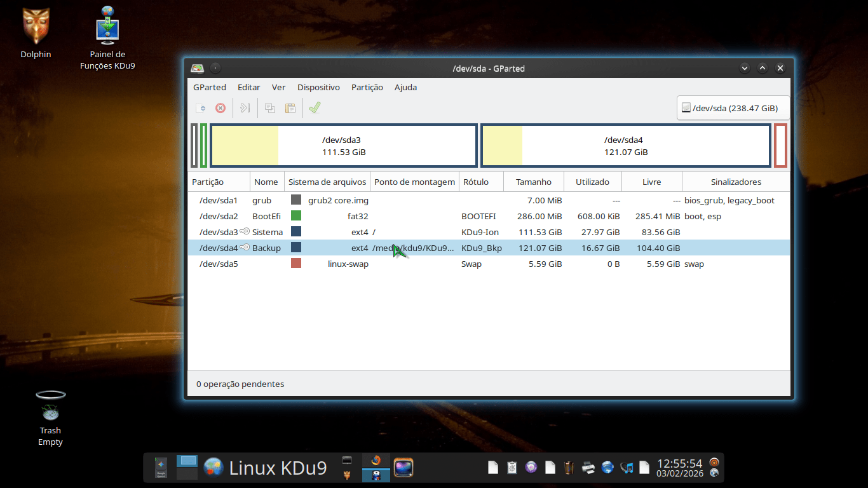Image resolution: width=868 pixels, height=488 pixels.
Task: Click the printer icon in system tray
Action: tap(588, 468)
